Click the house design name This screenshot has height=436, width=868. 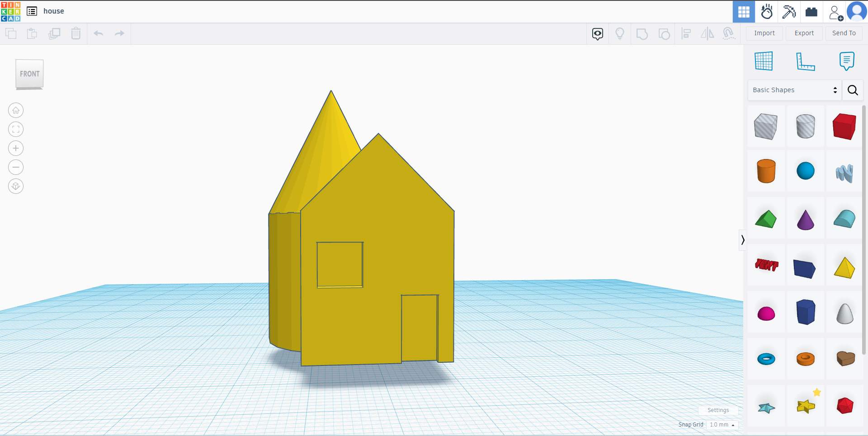[x=54, y=11]
